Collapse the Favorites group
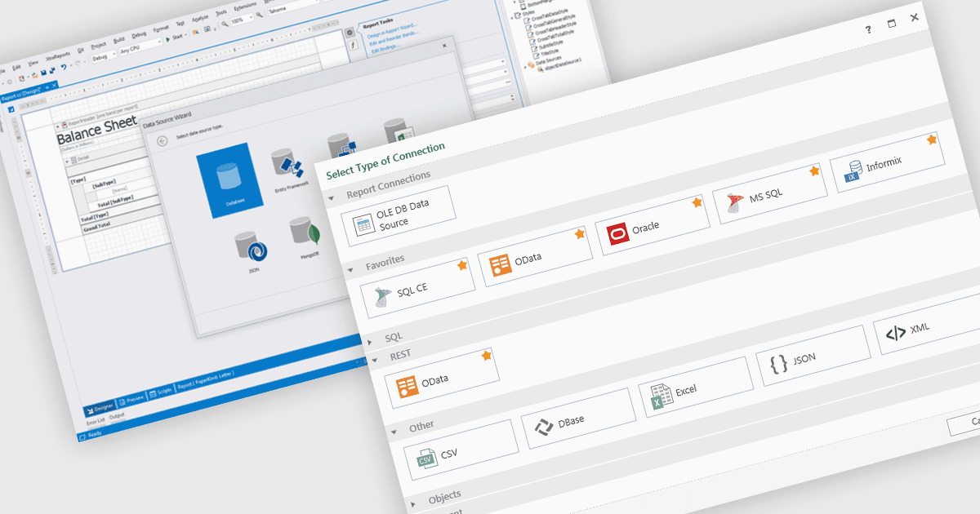 [x=350, y=269]
